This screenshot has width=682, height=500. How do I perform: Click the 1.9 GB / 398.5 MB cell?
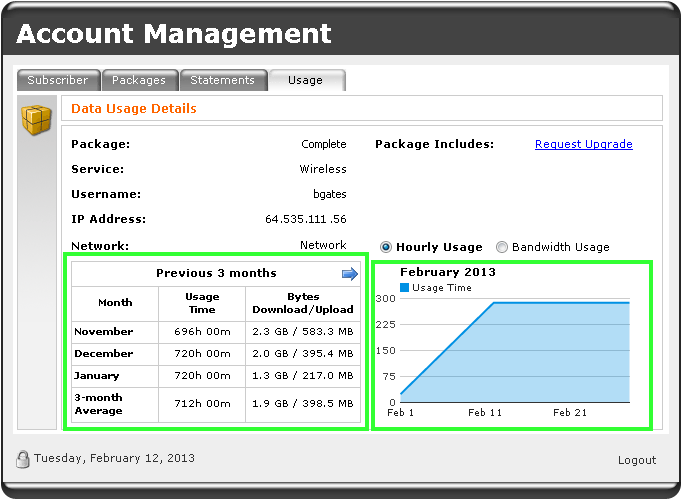[x=303, y=404]
